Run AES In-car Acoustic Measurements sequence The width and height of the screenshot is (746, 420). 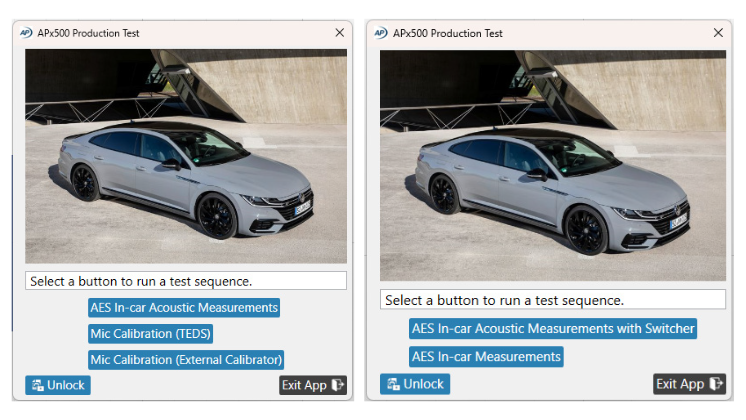click(x=184, y=307)
